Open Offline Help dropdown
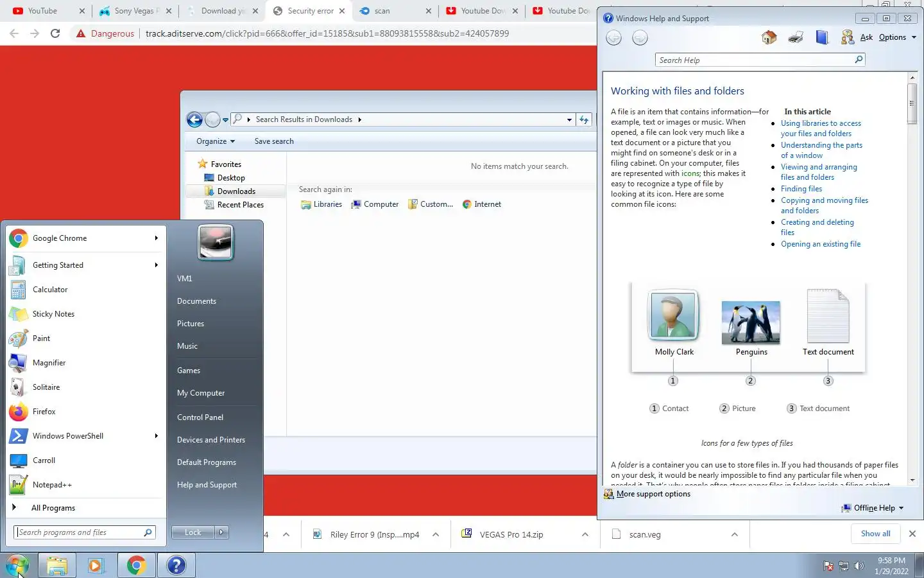 pos(873,508)
